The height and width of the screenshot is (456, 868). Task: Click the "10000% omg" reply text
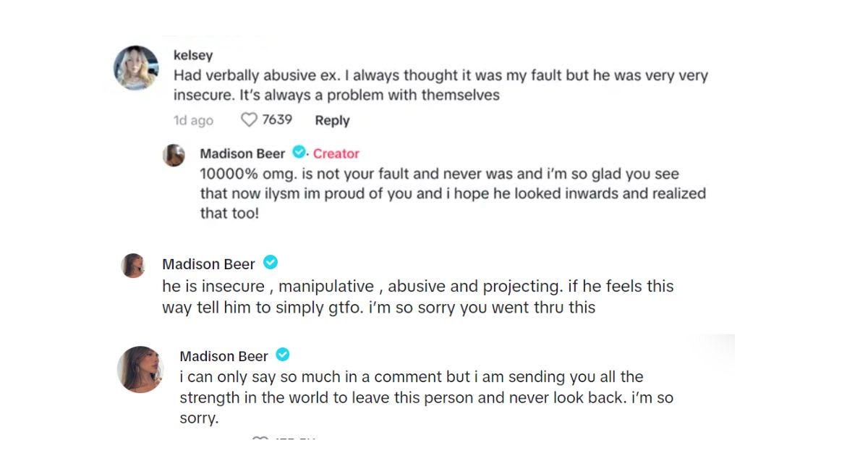(x=452, y=194)
